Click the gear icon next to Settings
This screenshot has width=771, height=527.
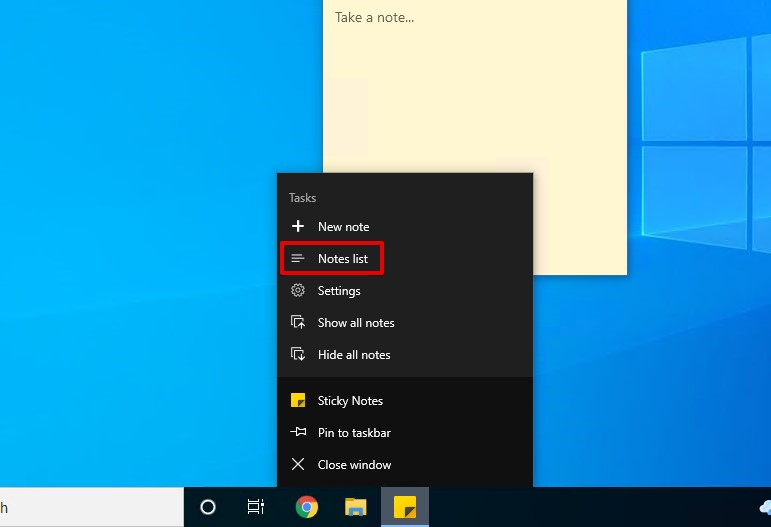297,291
